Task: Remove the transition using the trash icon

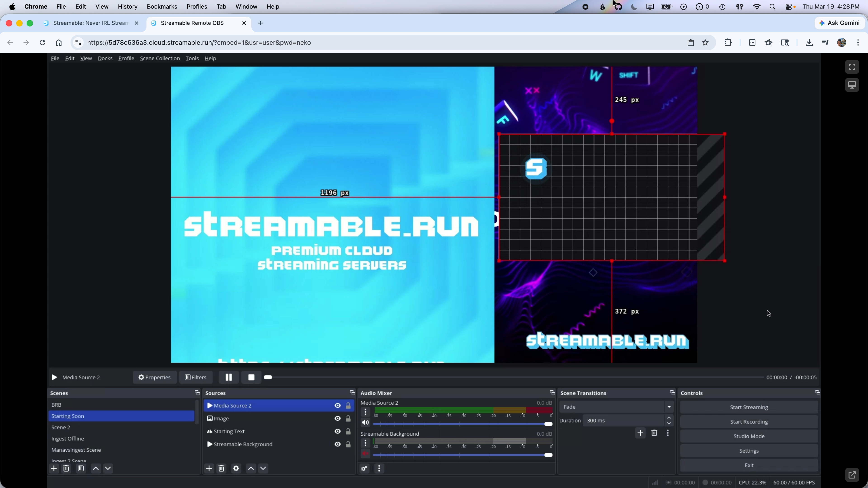Action: coord(654,433)
